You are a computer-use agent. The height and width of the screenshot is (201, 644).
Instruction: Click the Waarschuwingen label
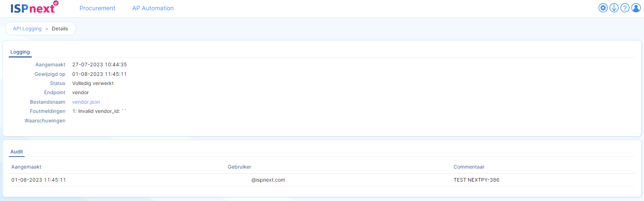[45, 121]
